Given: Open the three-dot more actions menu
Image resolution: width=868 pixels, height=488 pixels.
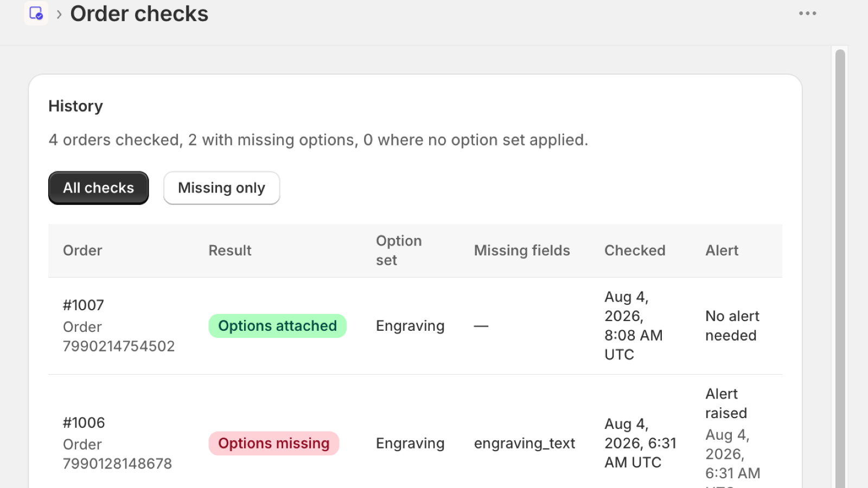Looking at the screenshot, I should coord(807,14).
